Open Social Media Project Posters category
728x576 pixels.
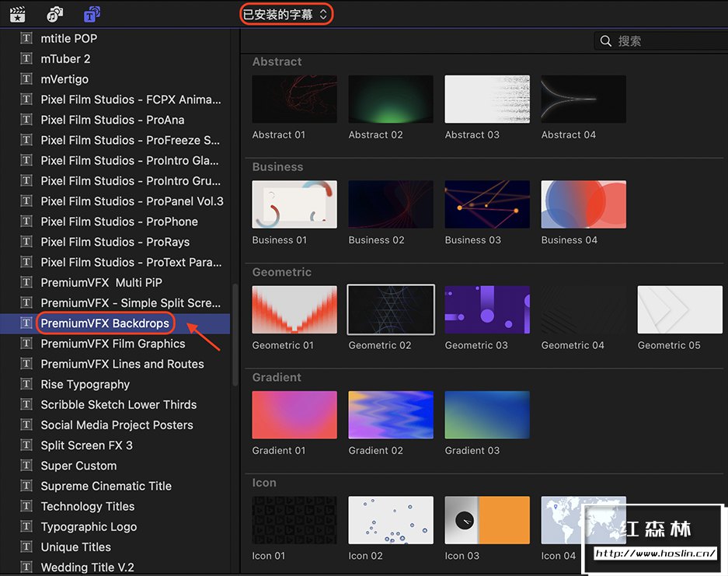tap(117, 424)
